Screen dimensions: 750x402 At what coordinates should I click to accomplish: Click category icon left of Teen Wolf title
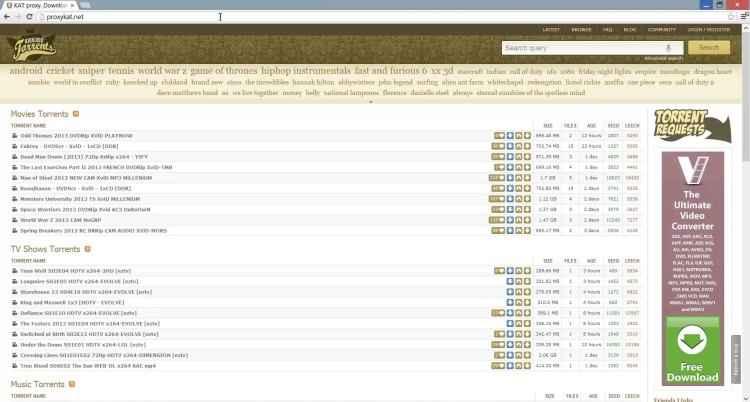[x=15, y=271]
